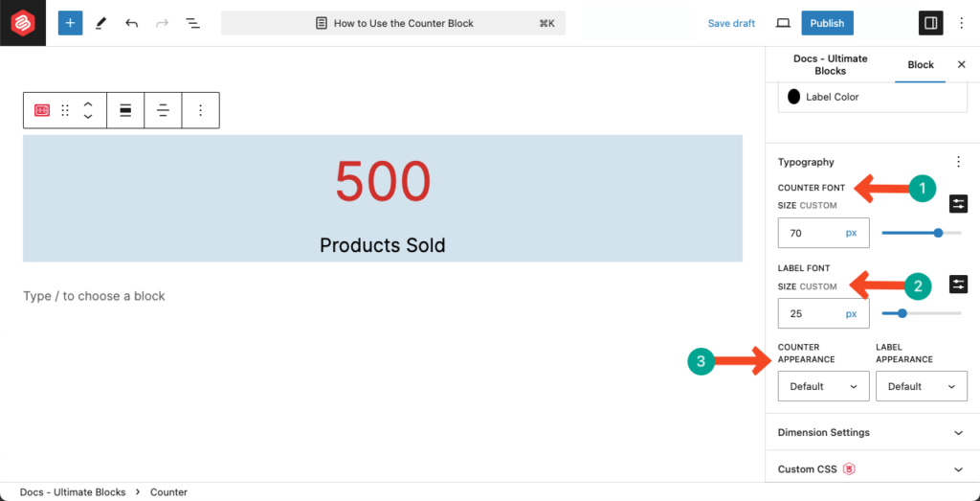980x501 pixels.
Task: Open the Label Appearance dropdown
Action: click(921, 386)
